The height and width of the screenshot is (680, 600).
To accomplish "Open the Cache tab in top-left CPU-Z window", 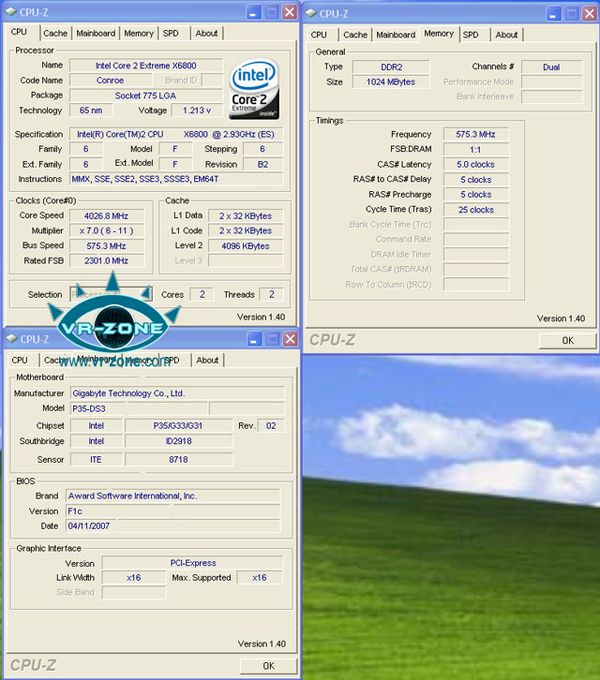I will (x=55, y=33).
